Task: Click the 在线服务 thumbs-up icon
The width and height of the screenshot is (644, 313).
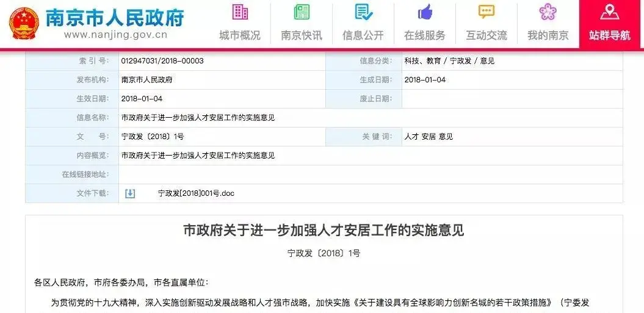Action: coord(425,12)
